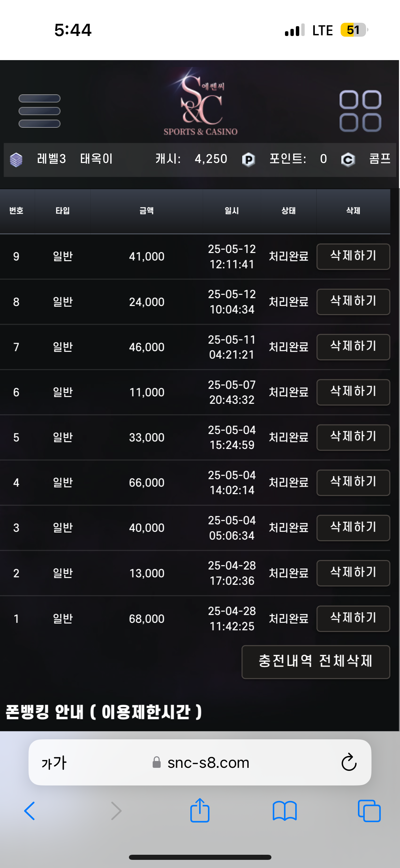Tap the P cash coin icon
The image size is (400, 868).
pyautogui.click(x=248, y=160)
